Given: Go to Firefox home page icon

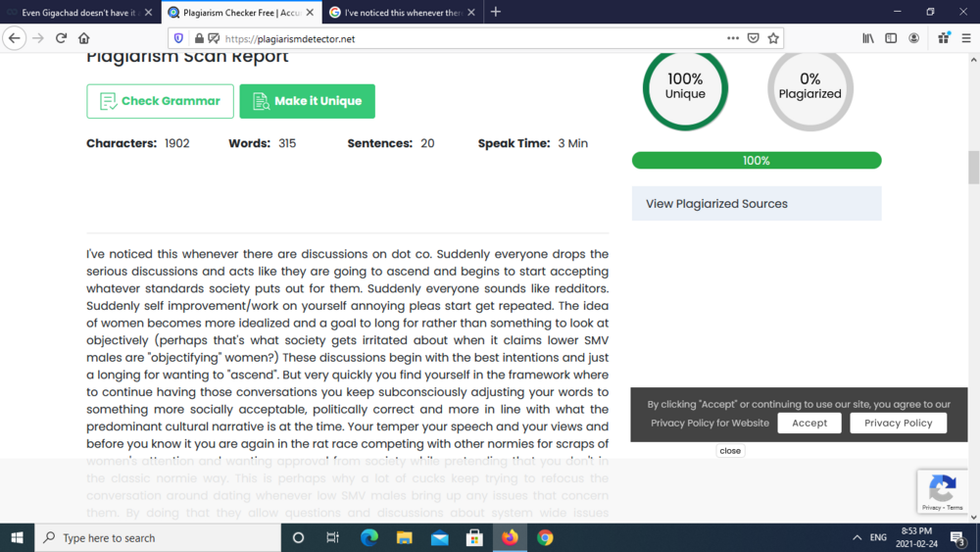Looking at the screenshot, I should (x=84, y=38).
